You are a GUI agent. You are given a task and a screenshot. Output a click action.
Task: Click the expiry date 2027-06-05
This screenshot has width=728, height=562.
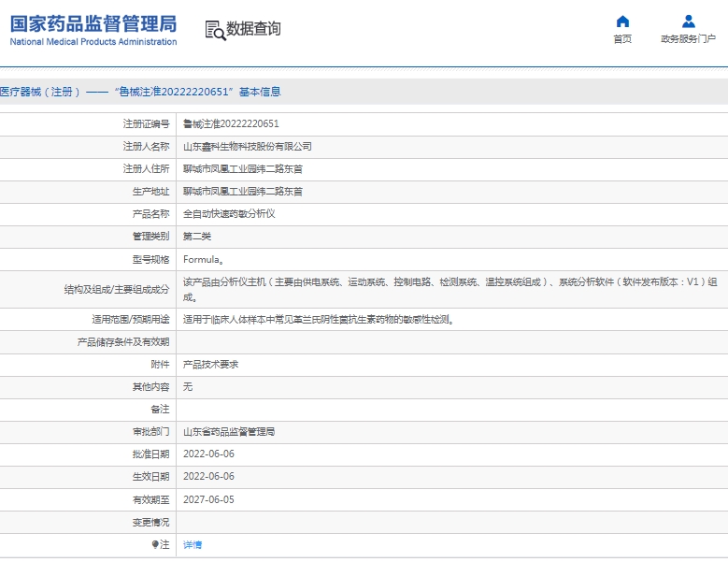[208, 499]
